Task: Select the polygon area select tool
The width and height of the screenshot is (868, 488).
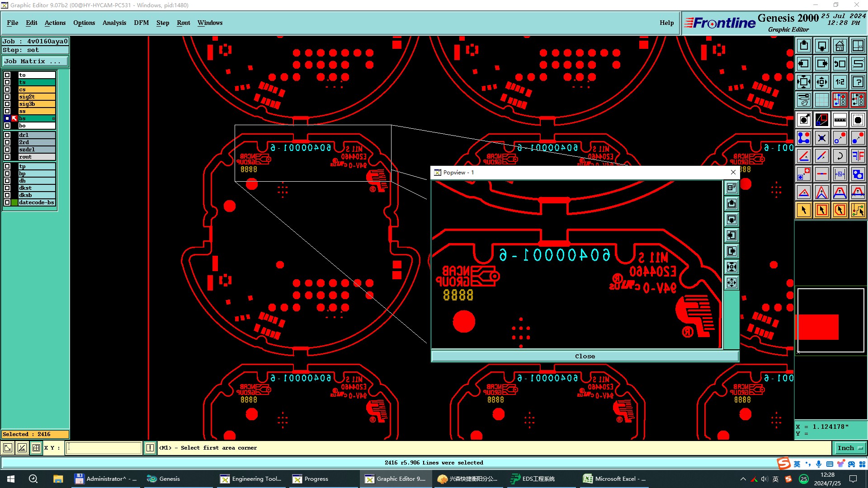Action: 840,210
